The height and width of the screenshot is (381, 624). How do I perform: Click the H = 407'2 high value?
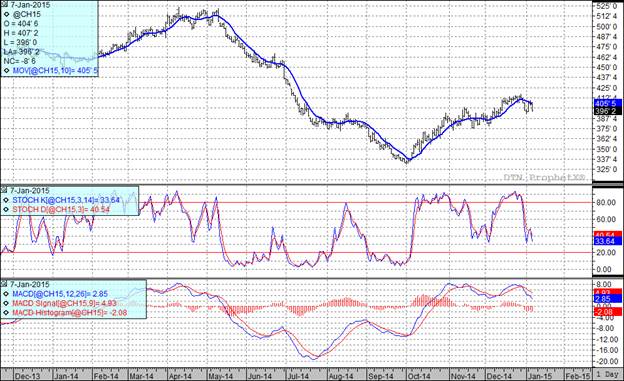(x=21, y=33)
